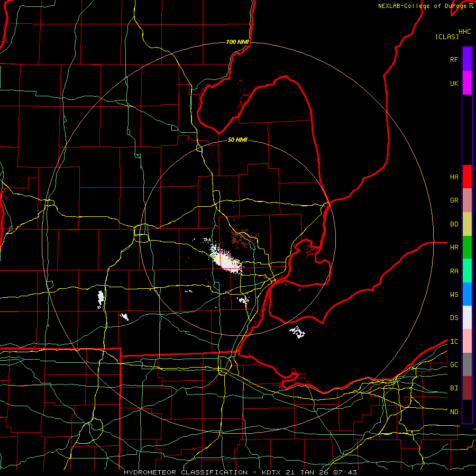Viewport: 476px width, 476px height.
Task: Click the pinkish GR legend color swatch
Action: coord(467,200)
